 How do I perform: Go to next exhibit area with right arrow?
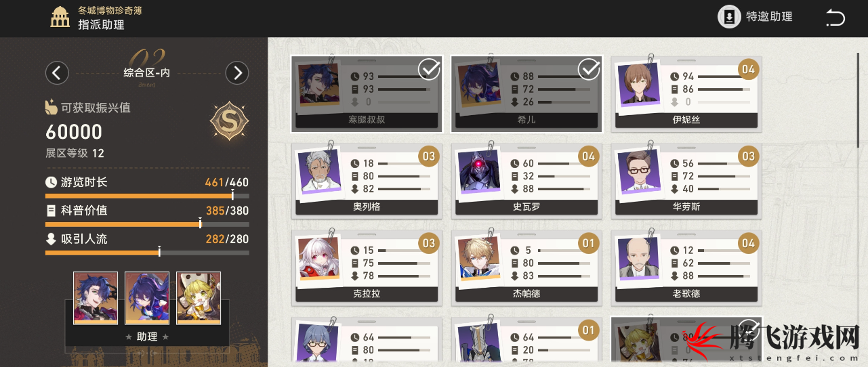(x=237, y=73)
